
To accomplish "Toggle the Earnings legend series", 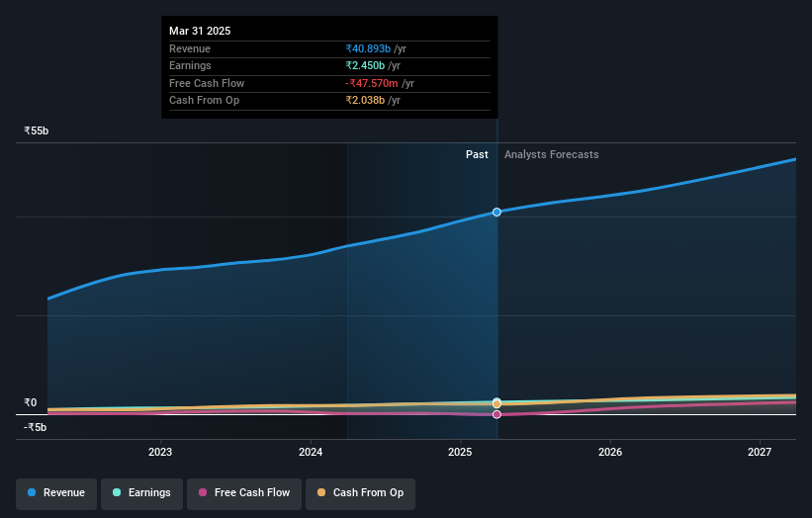I will tap(141, 493).
